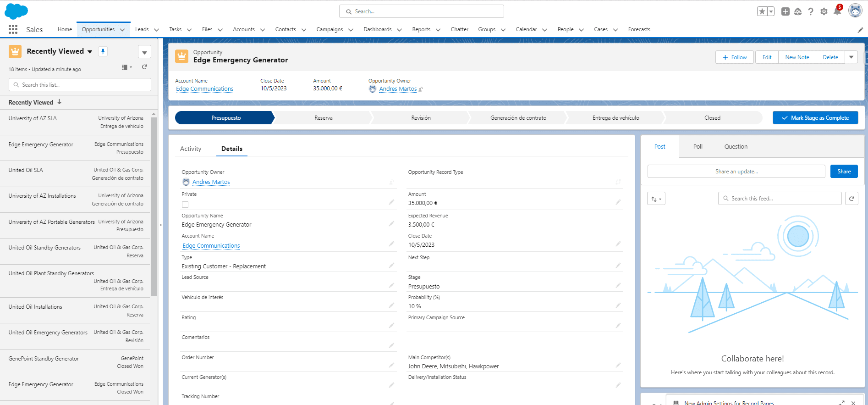Expand the Opportunities tab dropdown chevron
Viewport: 868px width, 405px height.
pos(122,30)
